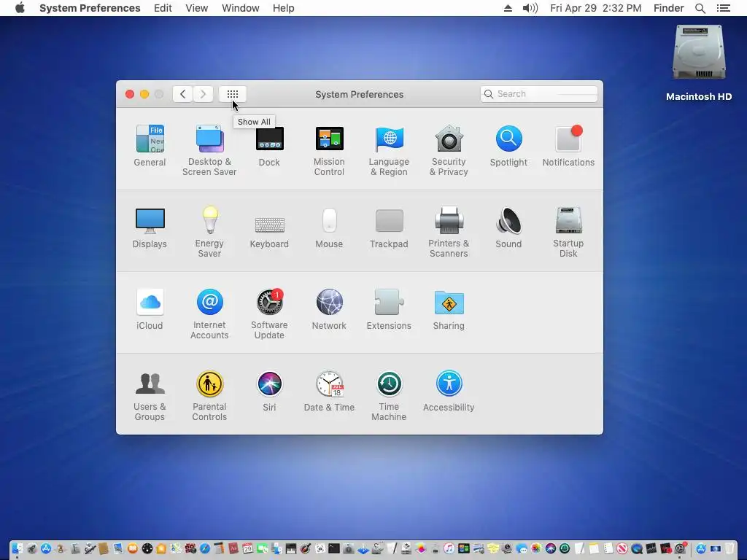Open Software Update pane
Screen dimensions: 747x560
coord(269,314)
